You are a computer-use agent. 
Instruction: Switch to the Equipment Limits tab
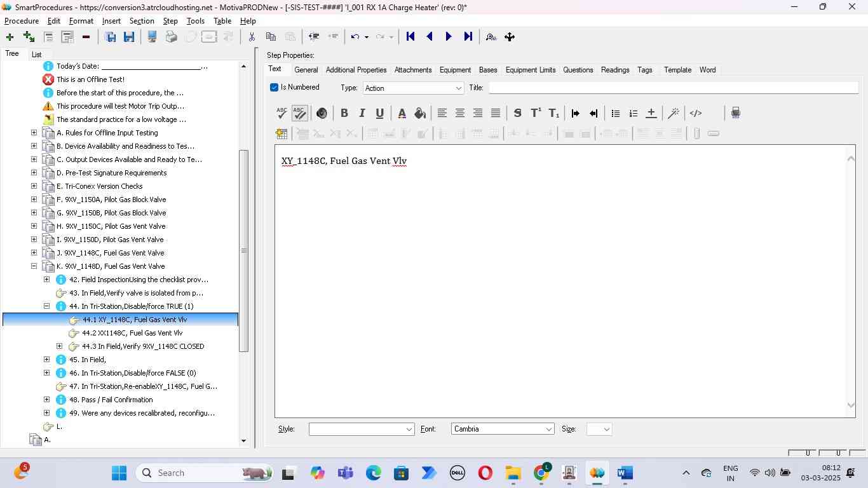pyautogui.click(x=531, y=70)
